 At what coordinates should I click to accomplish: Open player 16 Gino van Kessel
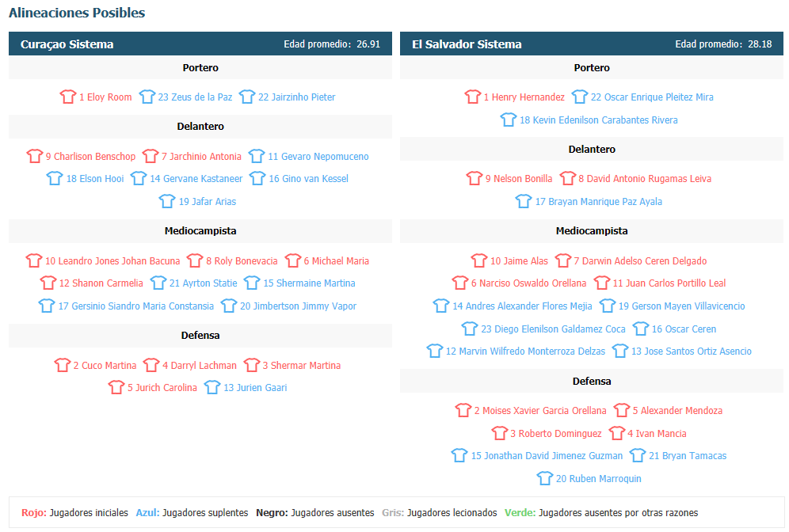308,178
